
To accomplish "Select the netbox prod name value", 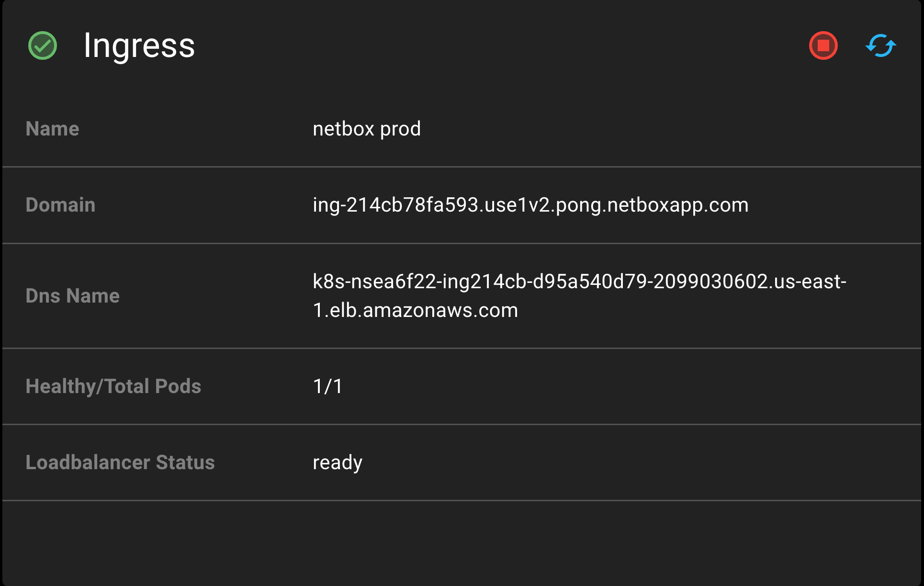I will tap(366, 129).
